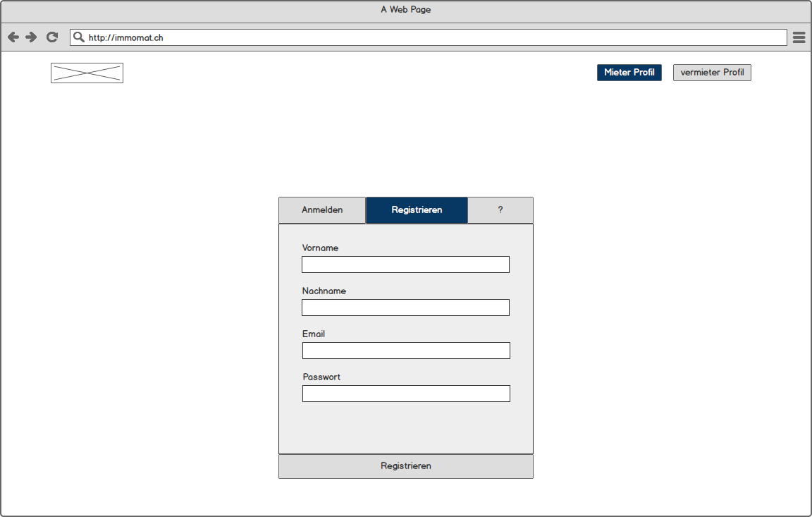Switch to vermieter Profil
This screenshot has height=517, width=812.
tap(712, 73)
